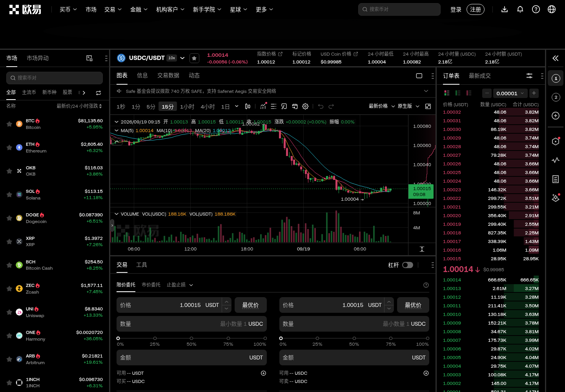Image resolution: width=565 pixels, height=392 pixels.
Task: Add USDC/USDT to favorites via star button
Action: point(194,58)
